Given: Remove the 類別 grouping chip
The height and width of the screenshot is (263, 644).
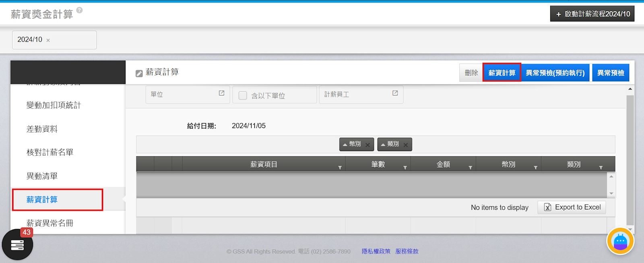Looking at the screenshot, I should [x=405, y=145].
